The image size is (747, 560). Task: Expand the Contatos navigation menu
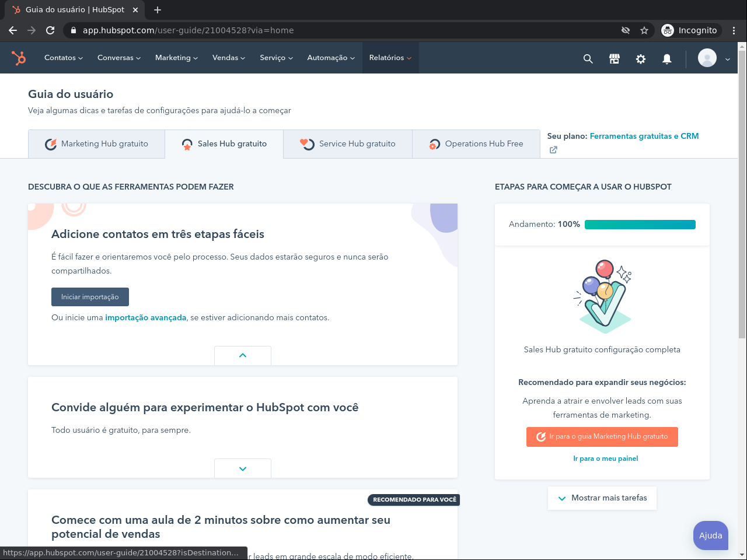[64, 58]
